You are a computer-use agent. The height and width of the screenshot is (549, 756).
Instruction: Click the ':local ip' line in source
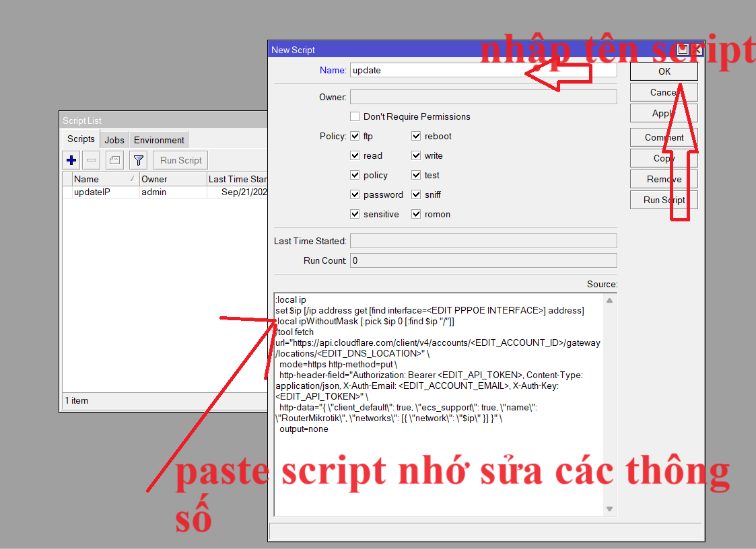[291, 300]
